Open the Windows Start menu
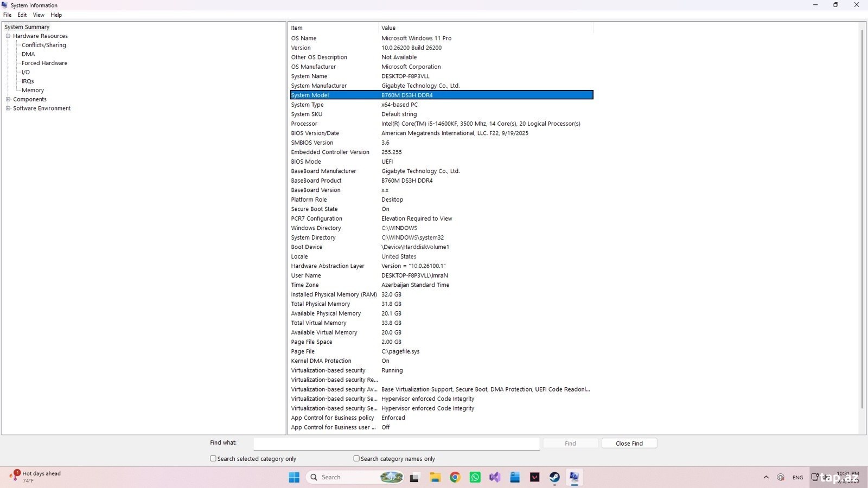868x488 pixels. click(x=294, y=477)
